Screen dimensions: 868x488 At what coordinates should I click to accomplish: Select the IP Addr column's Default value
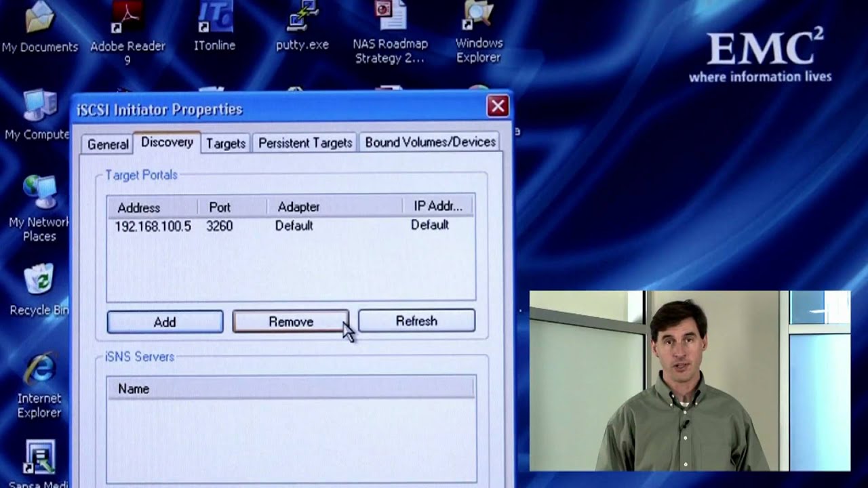click(430, 225)
